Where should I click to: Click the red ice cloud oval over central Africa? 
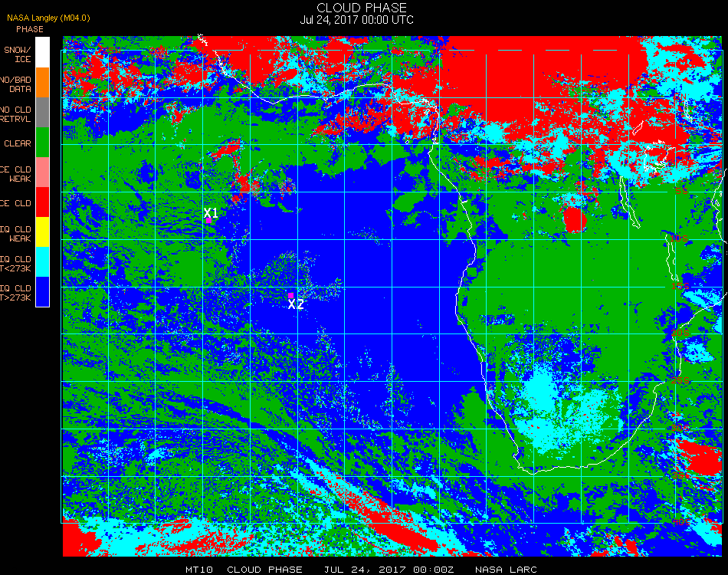[575, 220]
